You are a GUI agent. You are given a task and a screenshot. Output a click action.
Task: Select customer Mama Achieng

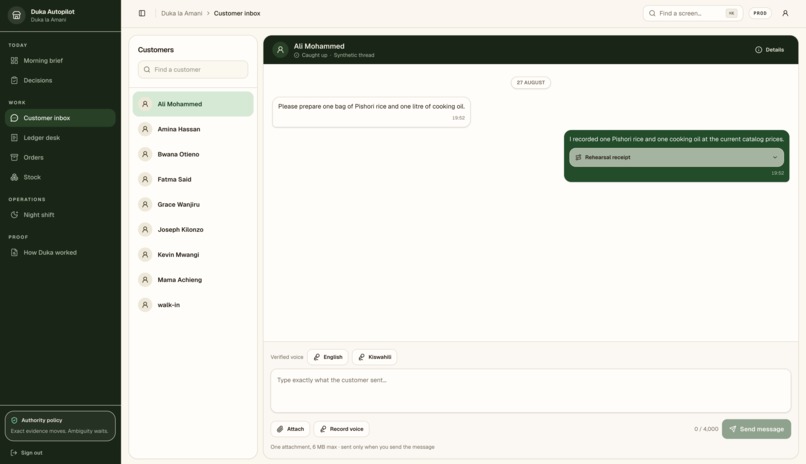coord(193,280)
